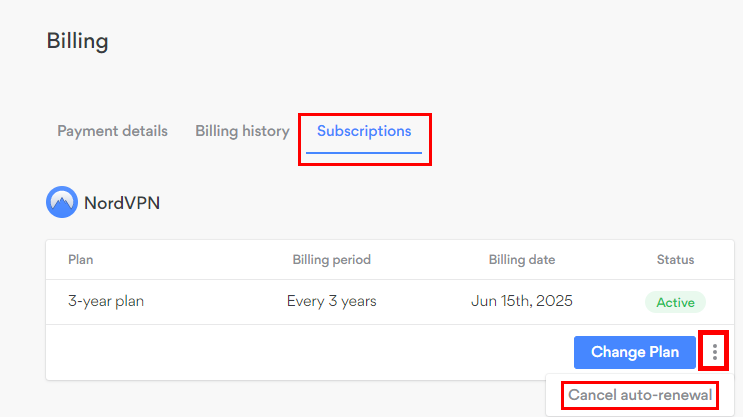Viewport: 743px width, 417px height.
Task: Click the green Active status badge
Action: 675,301
